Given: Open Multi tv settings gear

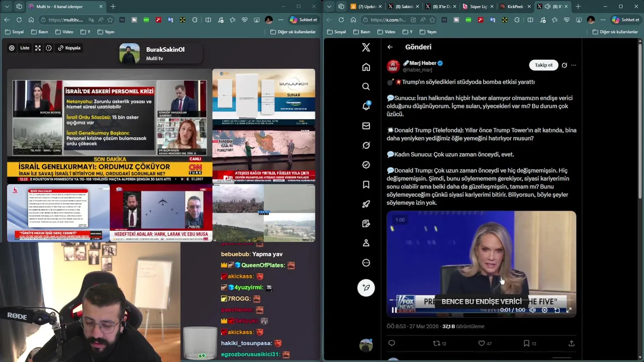Looking at the screenshot, I should pyautogui.click(x=12, y=48).
